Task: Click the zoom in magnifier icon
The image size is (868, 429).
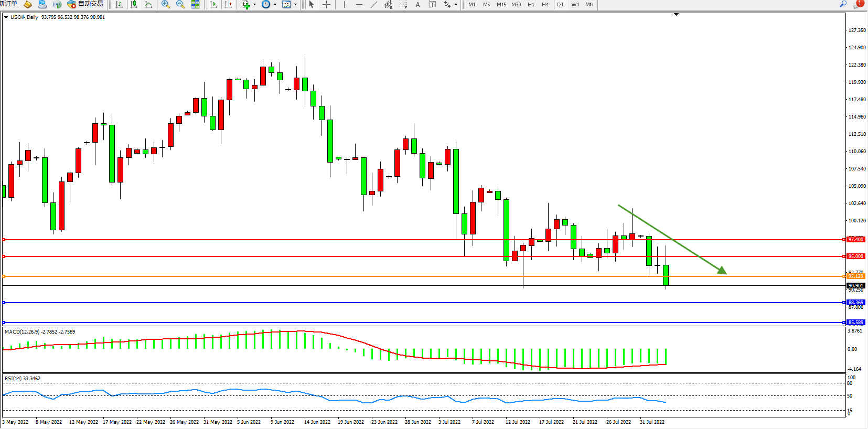Action: tap(166, 5)
